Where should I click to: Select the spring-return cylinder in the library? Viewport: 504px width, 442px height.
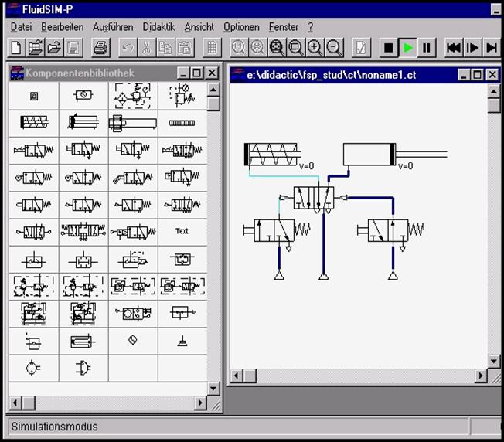[34, 123]
